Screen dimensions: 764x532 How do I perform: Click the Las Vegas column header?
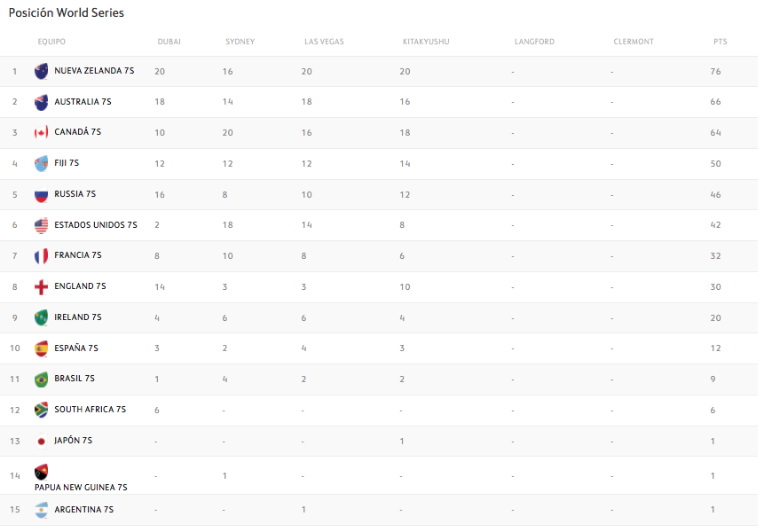point(324,42)
